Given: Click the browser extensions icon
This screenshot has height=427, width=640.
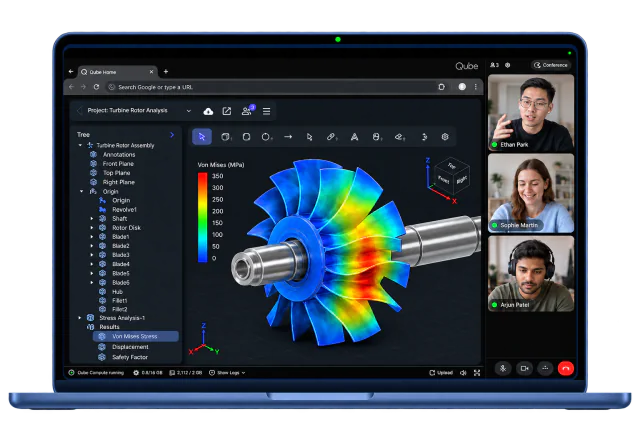Looking at the screenshot, I should 441,87.
